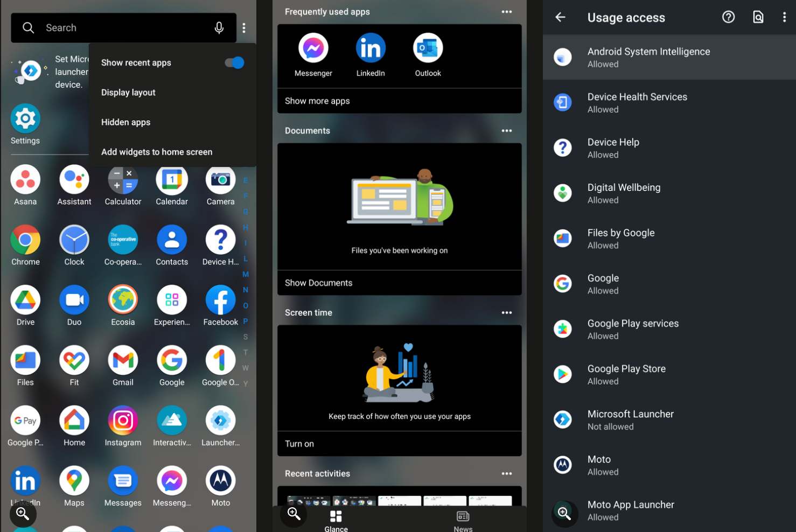Open the Contacts app

[x=172, y=246]
